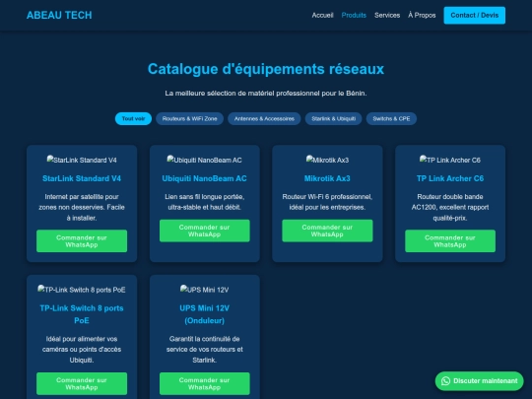
Task: Click the Discuter maintenant label
Action: coord(486,381)
